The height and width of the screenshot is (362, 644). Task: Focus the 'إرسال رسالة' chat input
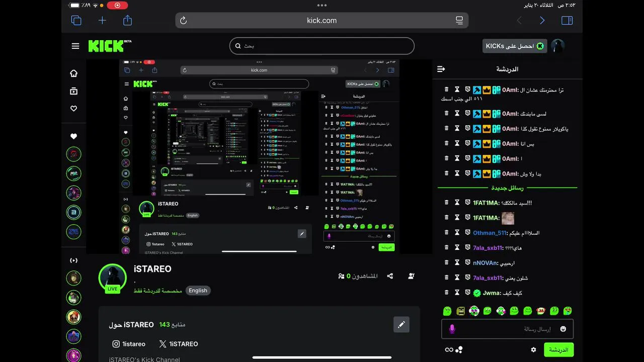(507, 329)
